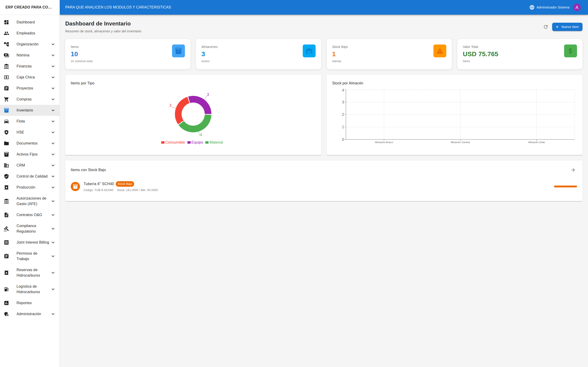Open Reportes via the bar chart icon
The width and height of the screenshot is (588, 367).
pyautogui.click(x=6, y=303)
